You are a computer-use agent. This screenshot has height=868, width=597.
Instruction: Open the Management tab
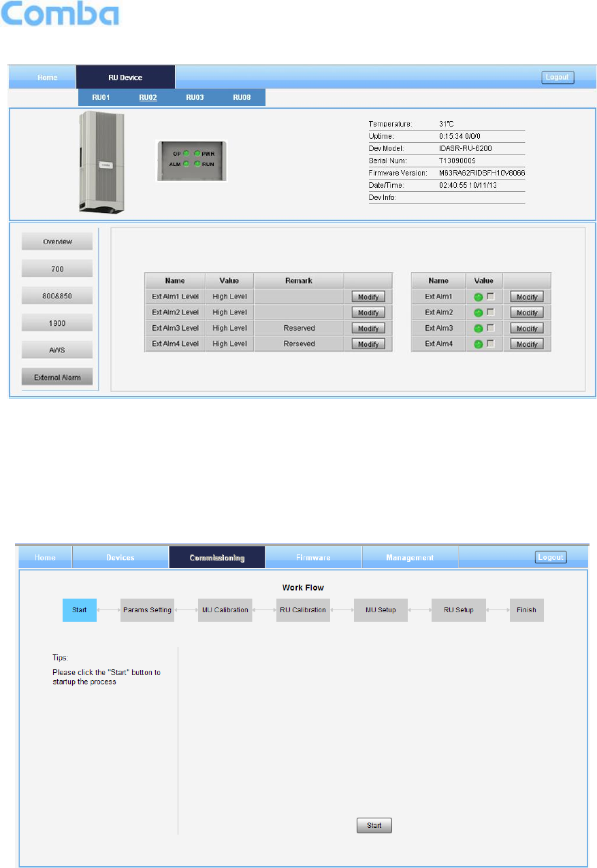410,557
